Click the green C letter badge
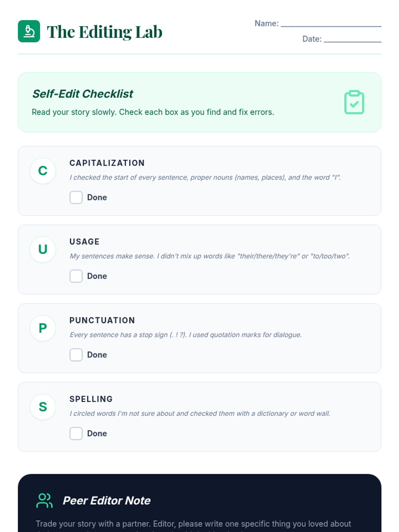 43,171
